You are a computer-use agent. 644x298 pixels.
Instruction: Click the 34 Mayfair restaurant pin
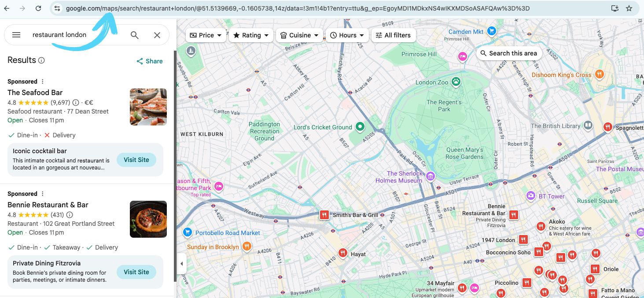[x=462, y=288]
